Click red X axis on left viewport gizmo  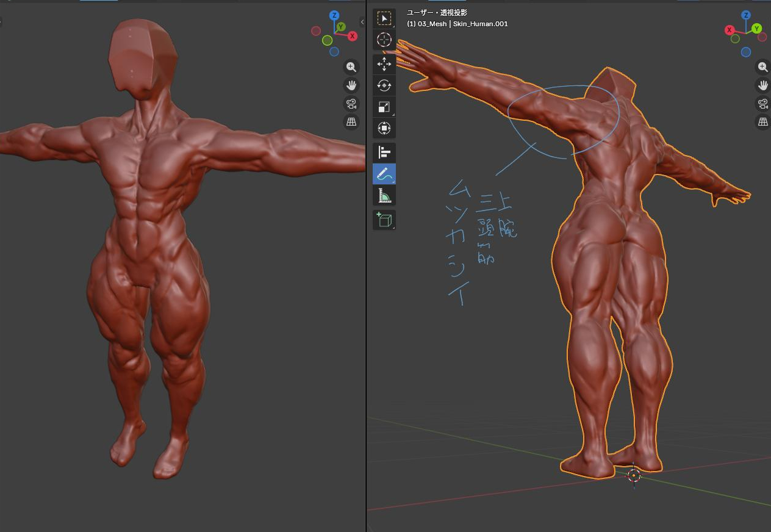(353, 36)
